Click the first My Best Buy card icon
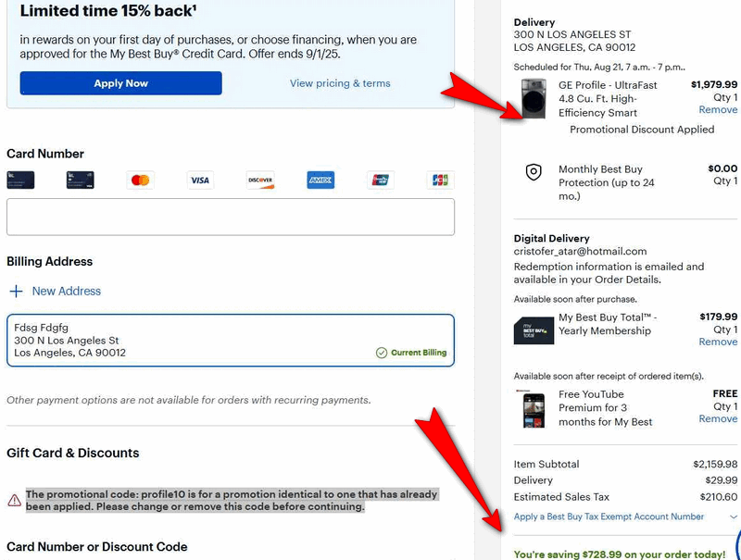The width and height of the screenshot is (741, 560). tap(20, 180)
